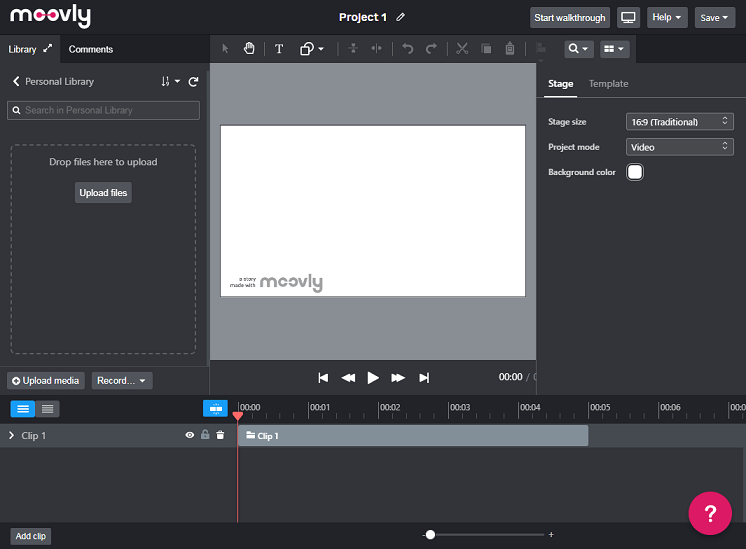This screenshot has width=746, height=549.
Task: Click the Moovly logo
Action: pos(50,16)
